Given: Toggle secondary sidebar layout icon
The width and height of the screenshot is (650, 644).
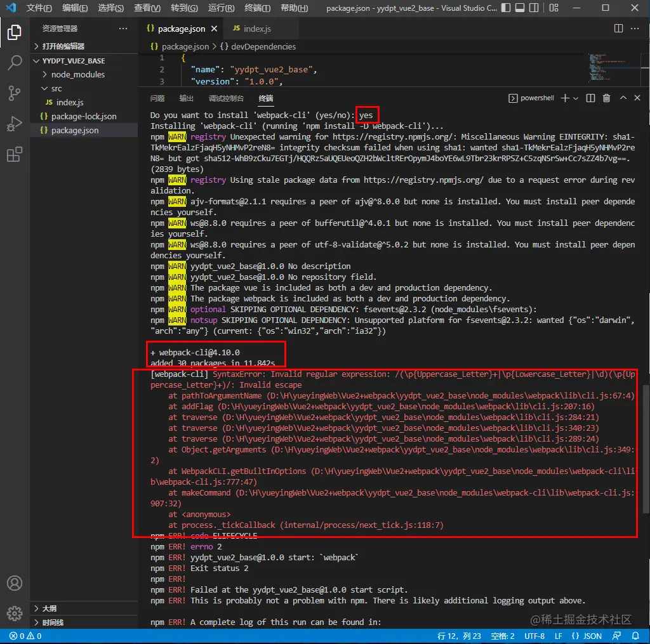Looking at the screenshot, I should click(x=534, y=8).
